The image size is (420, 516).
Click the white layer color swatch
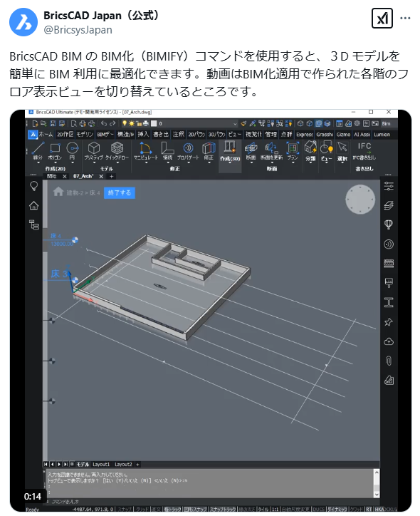(154, 124)
